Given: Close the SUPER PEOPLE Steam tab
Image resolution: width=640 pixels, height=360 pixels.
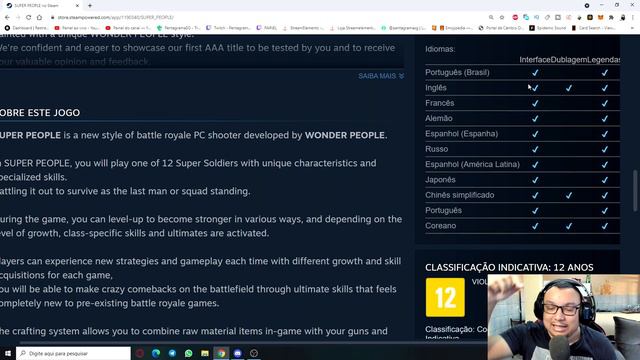Looking at the screenshot, I should (x=77, y=6).
